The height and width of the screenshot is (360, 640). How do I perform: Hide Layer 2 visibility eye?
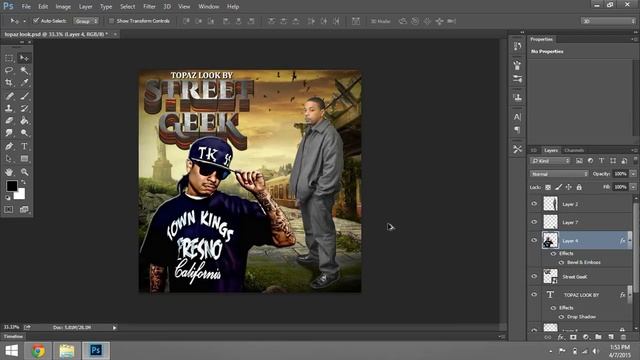tap(534, 204)
